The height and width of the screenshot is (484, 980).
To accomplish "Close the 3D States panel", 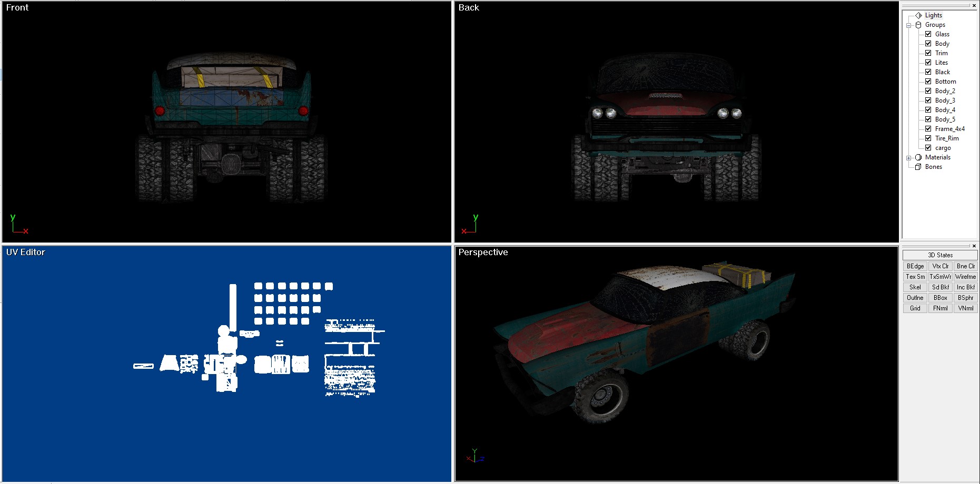I will click(974, 246).
